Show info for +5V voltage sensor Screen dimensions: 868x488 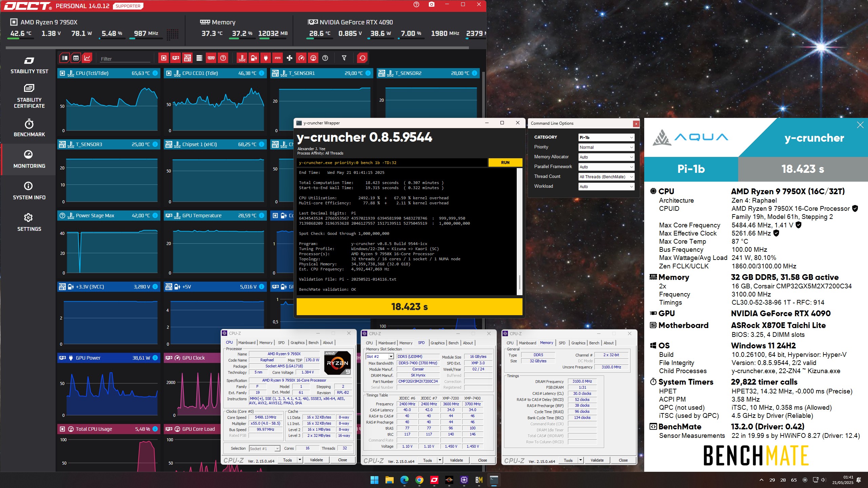261,287
